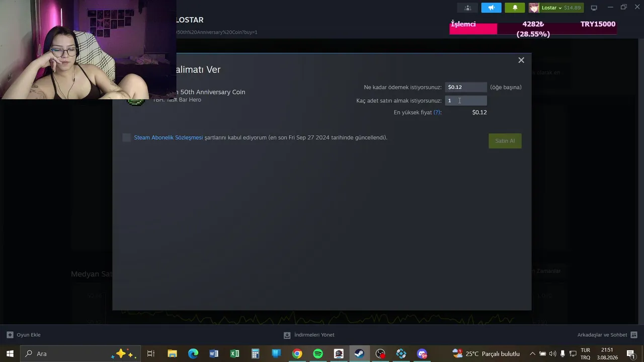This screenshot has height=362, width=644.
Task: Click the Steam icon in taskbar
Action: click(x=359, y=353)
